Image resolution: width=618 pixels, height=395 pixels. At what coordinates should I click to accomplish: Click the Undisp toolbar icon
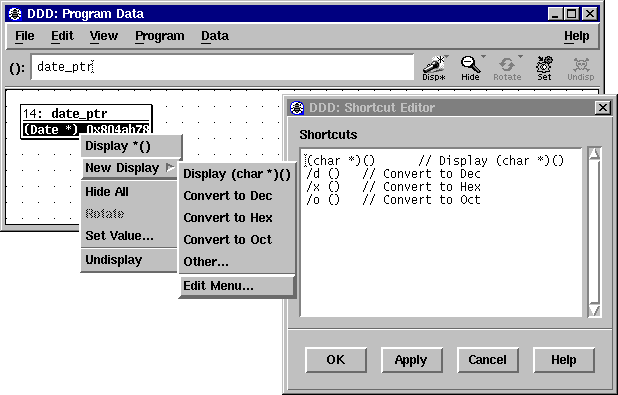(x=581, y=68)
